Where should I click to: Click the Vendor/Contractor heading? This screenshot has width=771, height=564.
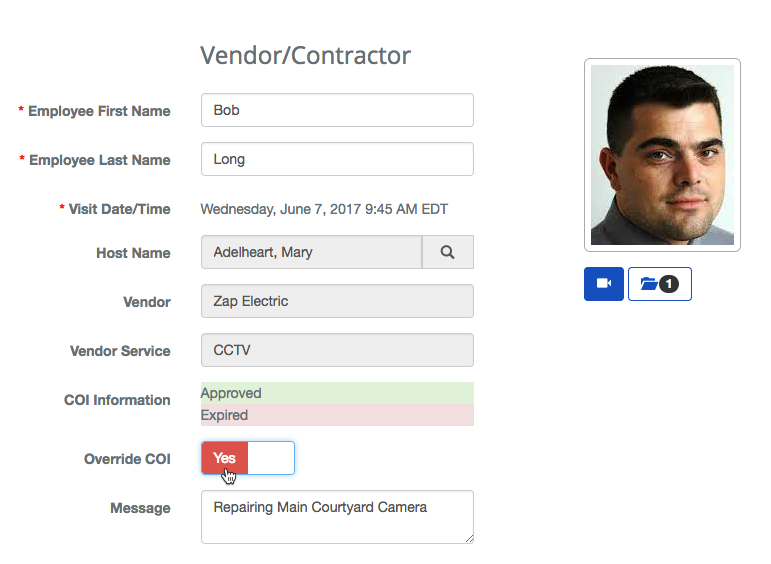305,55
